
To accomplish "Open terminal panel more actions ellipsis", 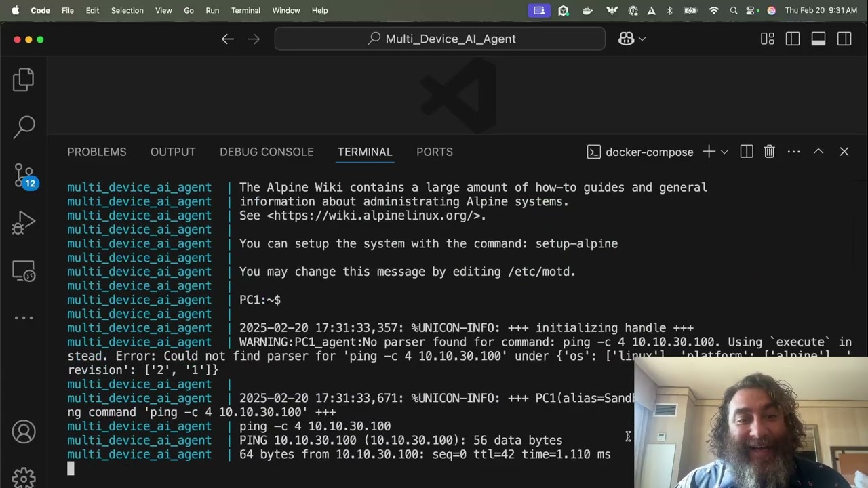I will 794,152.
